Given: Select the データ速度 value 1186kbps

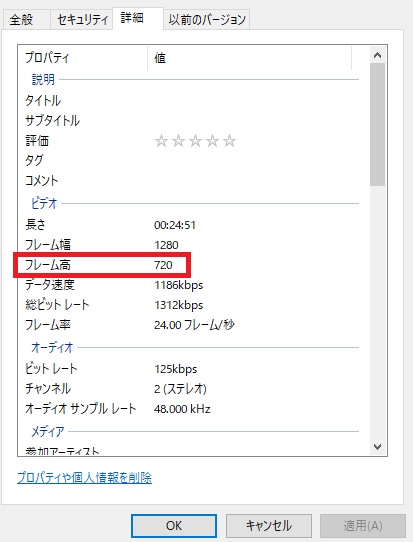Looking at the screenshot, I should coord(179,285).
